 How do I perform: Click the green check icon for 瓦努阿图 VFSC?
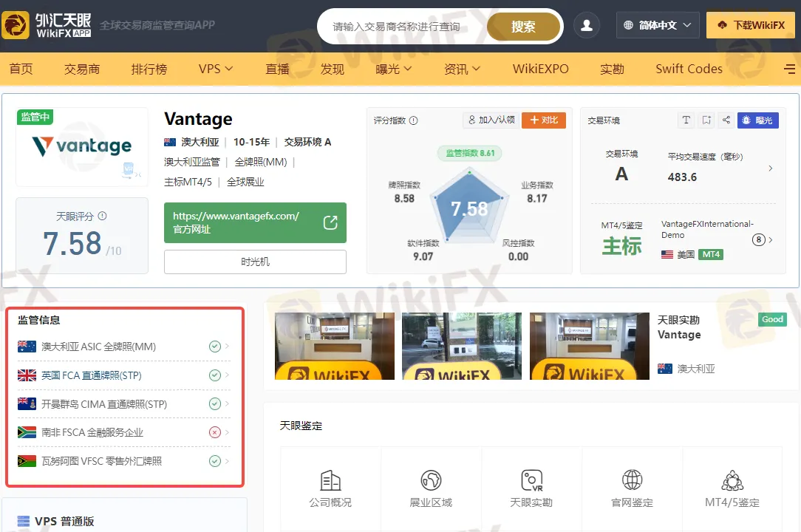215,461
